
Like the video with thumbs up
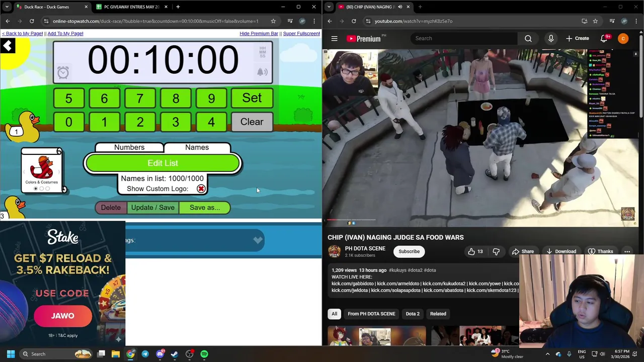pyautogui.click(x=475, y=251)
